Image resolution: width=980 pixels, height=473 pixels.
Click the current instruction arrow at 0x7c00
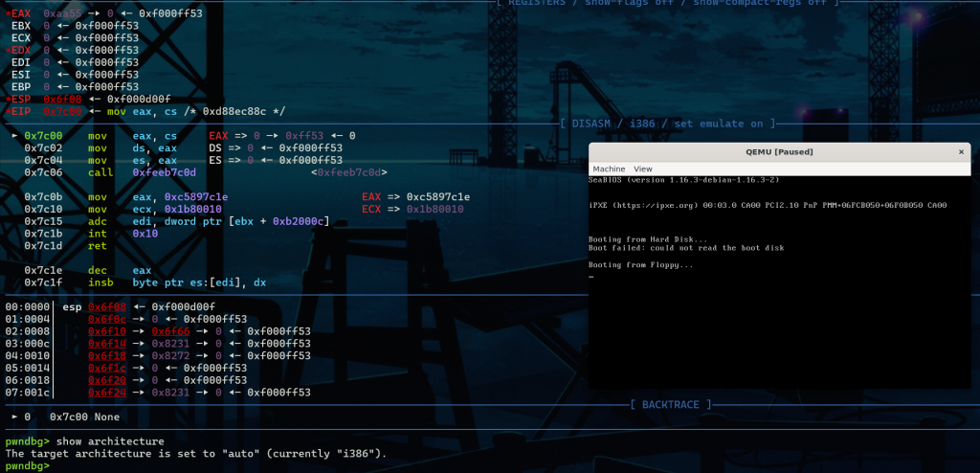point(12,137)
